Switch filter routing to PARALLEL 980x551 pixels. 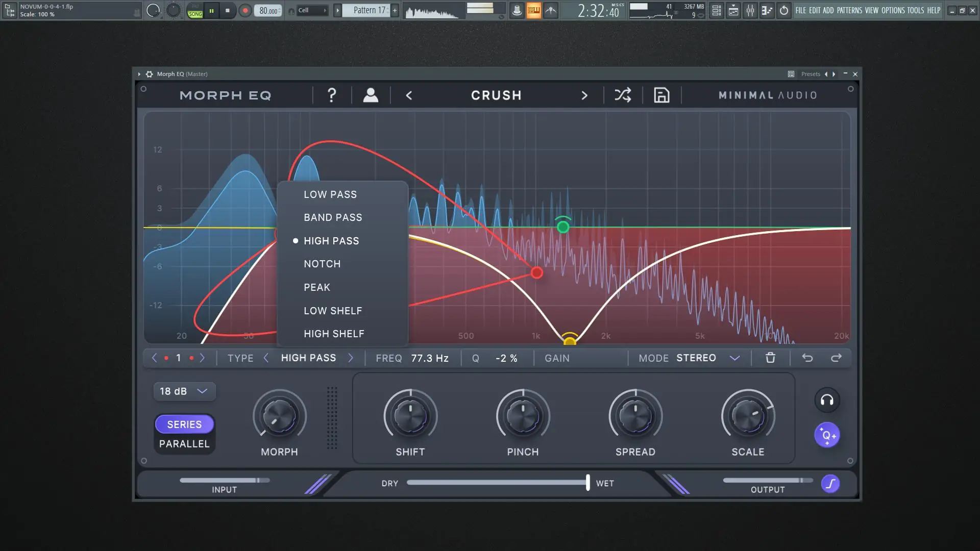pyautogui.click(x=184, y=444)
